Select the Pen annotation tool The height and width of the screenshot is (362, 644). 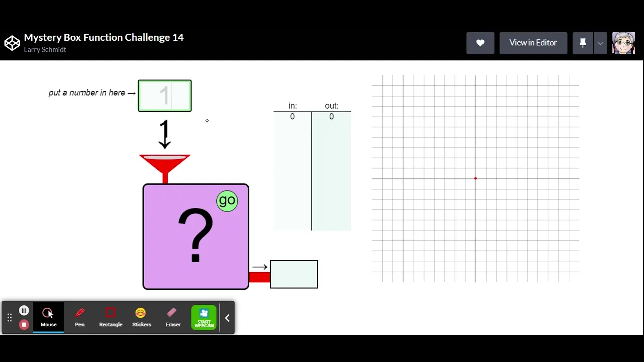pos(79,317)
